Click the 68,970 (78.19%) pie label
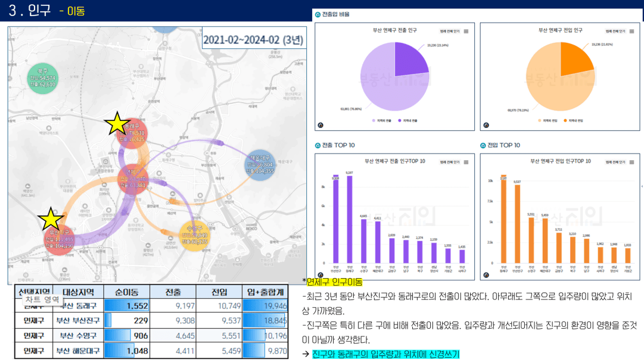Image resolution: width=644 pixels, height=362 pixels. point(518,110)
